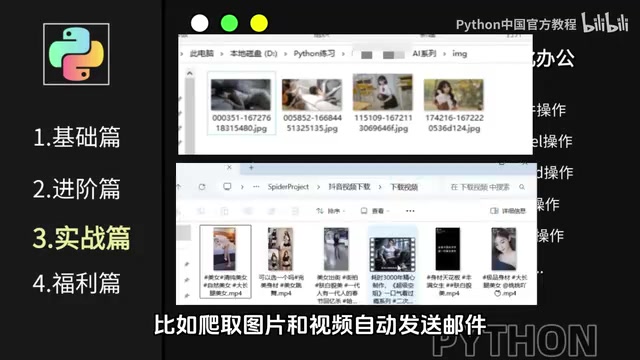Expand the chevron after 本地磁盘 (D:)

click(285, 54)
